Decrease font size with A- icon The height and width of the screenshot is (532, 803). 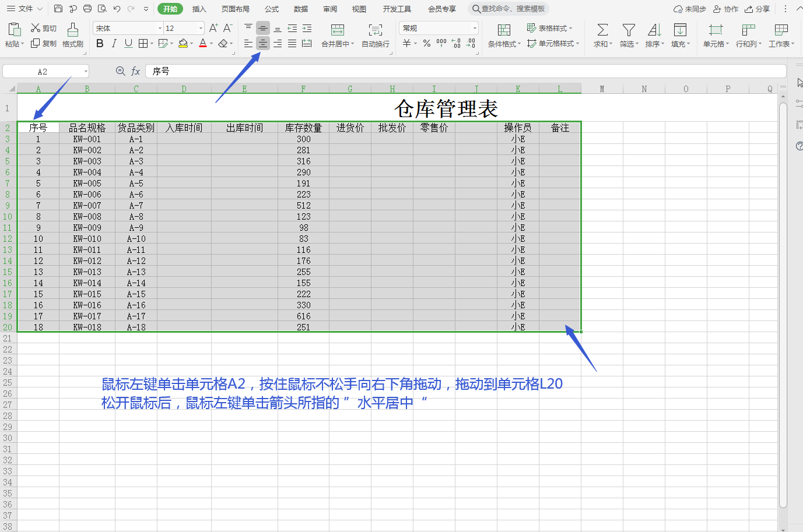click(x=228, y=28)
